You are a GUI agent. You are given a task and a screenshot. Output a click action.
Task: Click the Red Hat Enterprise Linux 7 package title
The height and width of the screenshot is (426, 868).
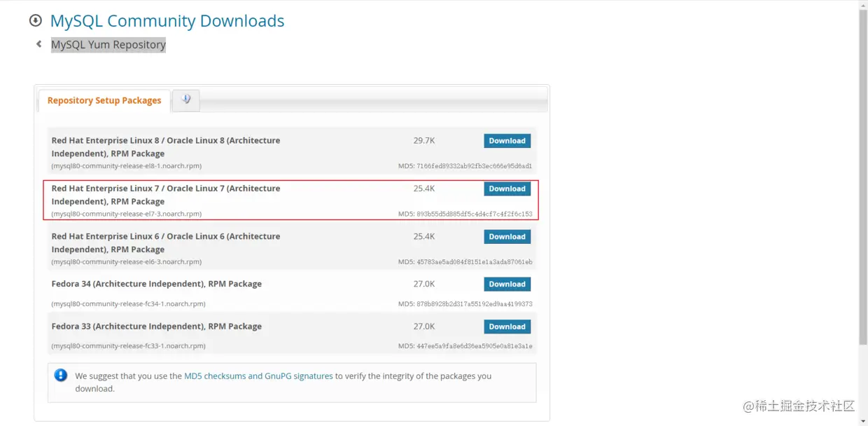[x=166, y=195]
